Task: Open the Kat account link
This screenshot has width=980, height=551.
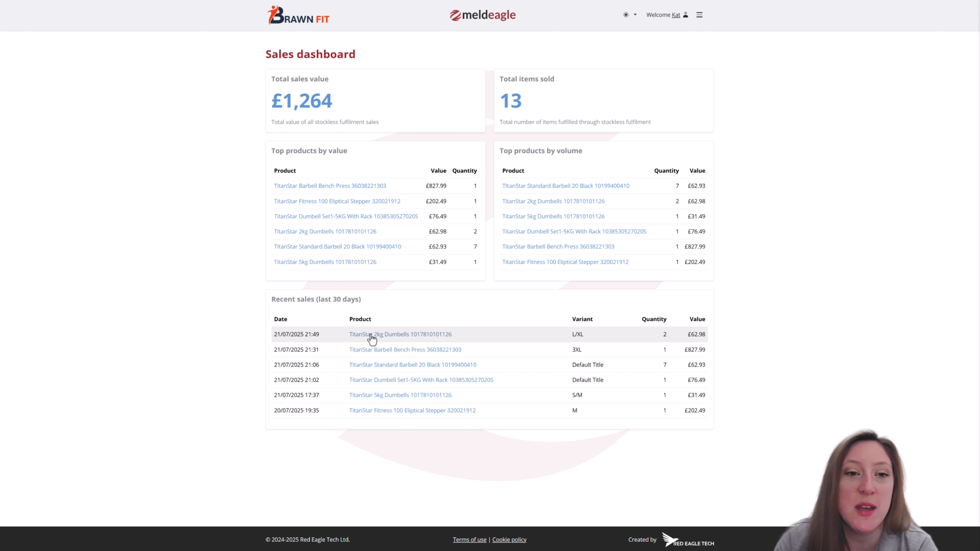Action: [675, 15]
